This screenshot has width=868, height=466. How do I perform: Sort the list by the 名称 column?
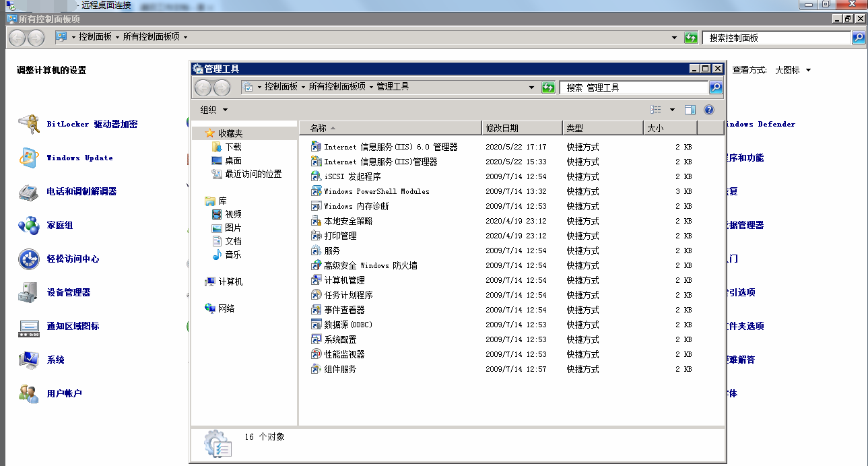391,128
